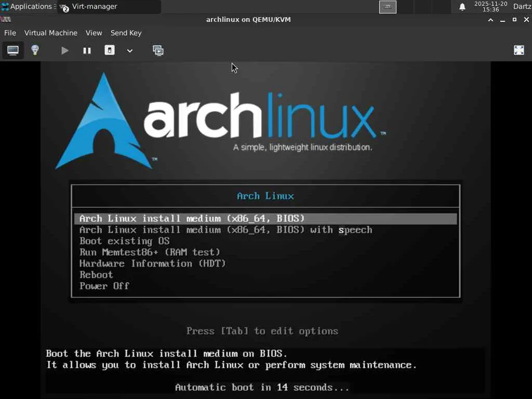
Task: Close the archlinux QEMU/KVM window
Action: 526,20
